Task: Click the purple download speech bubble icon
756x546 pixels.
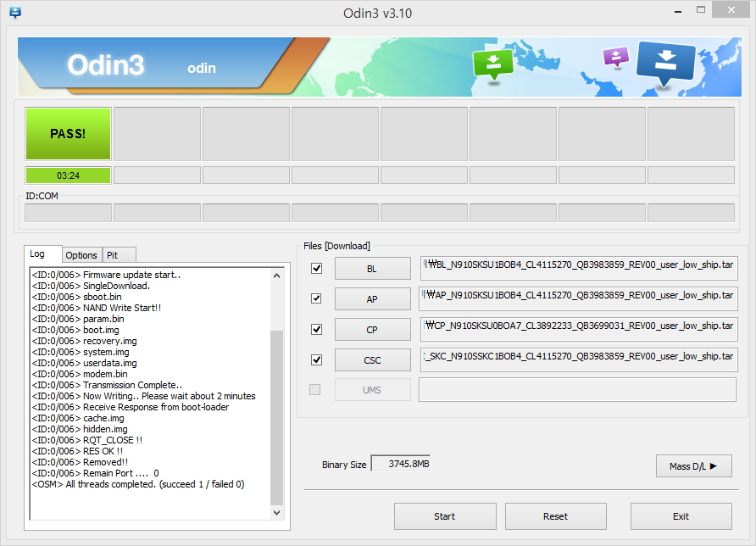Action: 615,57
